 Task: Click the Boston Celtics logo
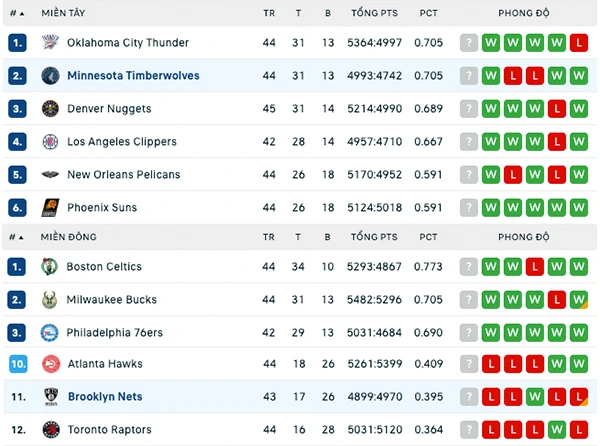click(49, 267)
